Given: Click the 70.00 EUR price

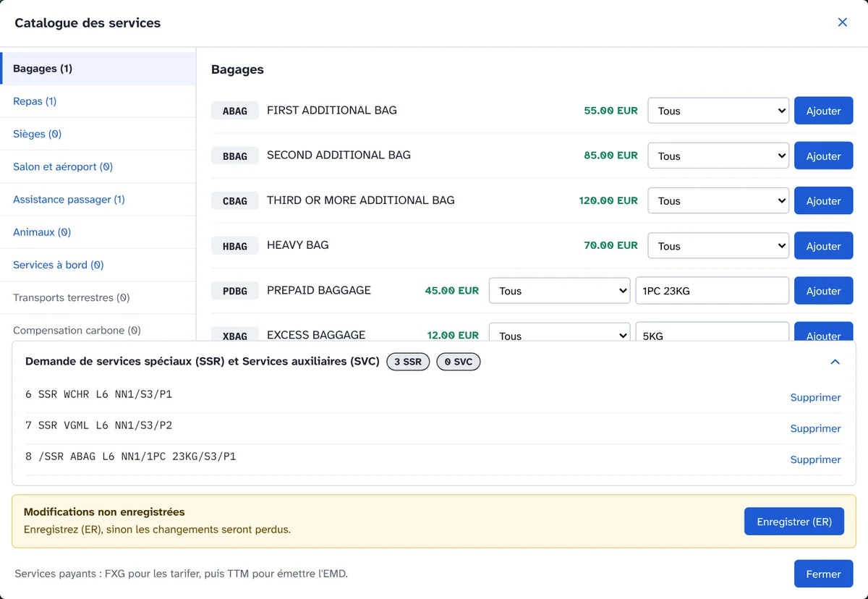Looking at the screenshot, I should [x=610, y=245].
